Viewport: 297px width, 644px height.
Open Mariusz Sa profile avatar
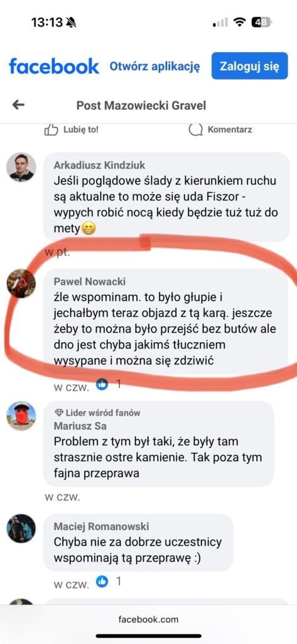[x=21, y=416]
